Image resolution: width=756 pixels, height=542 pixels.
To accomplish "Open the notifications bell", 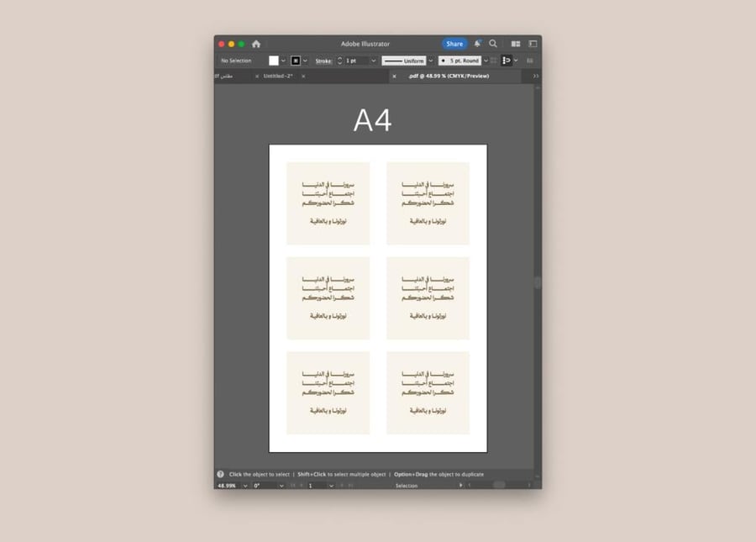I will [477, 44].
